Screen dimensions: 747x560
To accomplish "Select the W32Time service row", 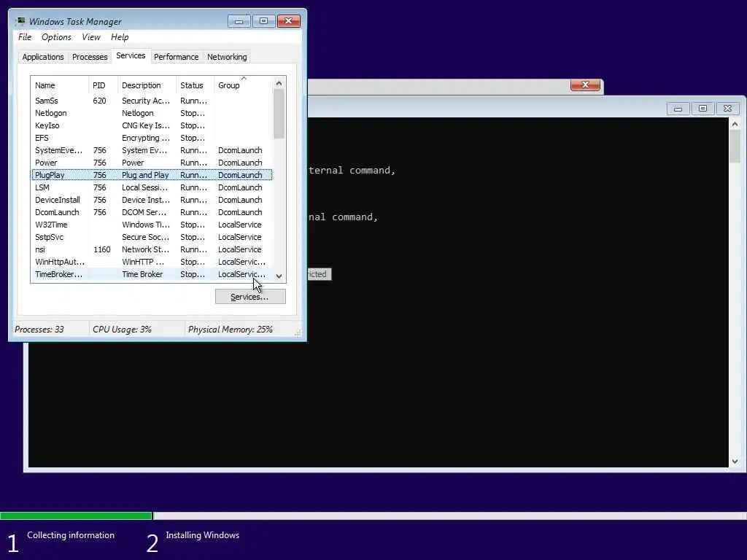I will click(x=152, y=225).
